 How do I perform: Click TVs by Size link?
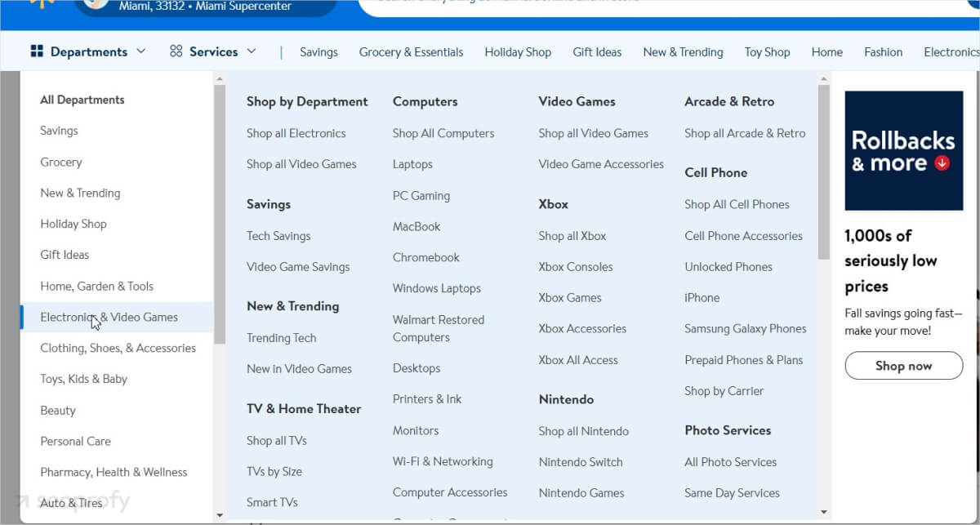point(274,472)
